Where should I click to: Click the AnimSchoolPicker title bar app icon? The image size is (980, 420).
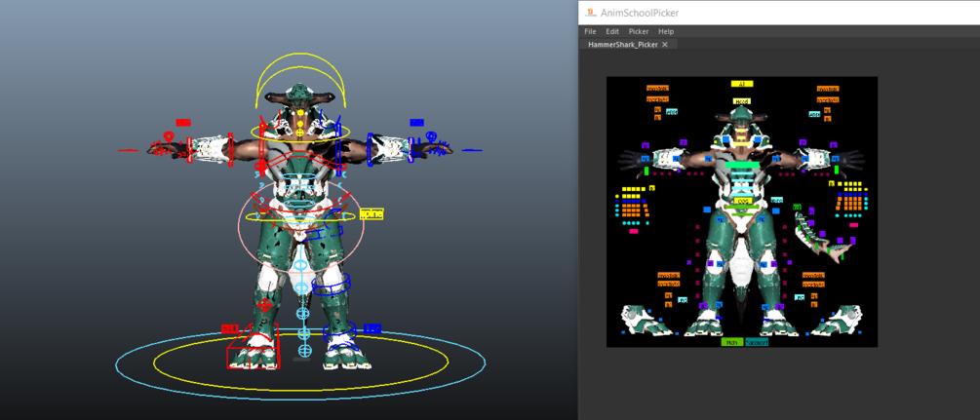(589, 12)
